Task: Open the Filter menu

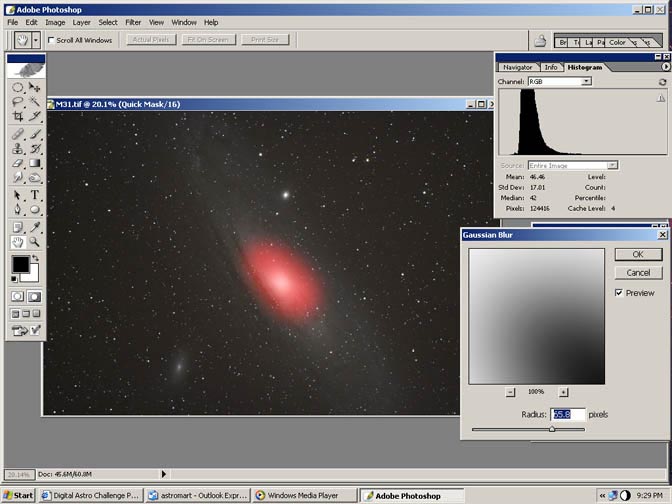Action: click(x=133, y=22)
